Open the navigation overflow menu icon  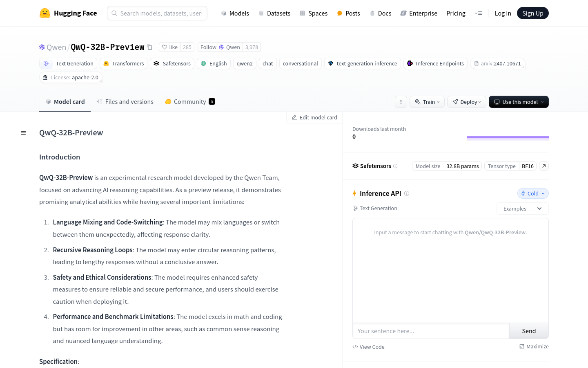[478, 13]
